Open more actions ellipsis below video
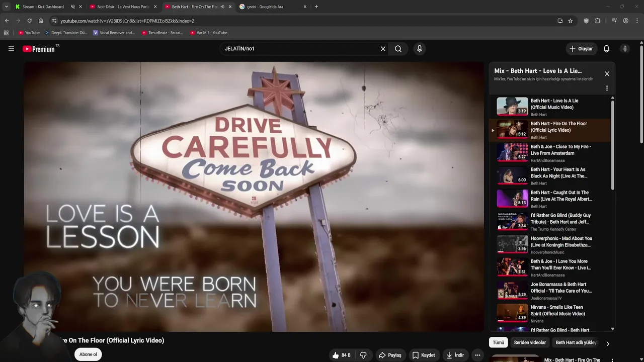 477,355
